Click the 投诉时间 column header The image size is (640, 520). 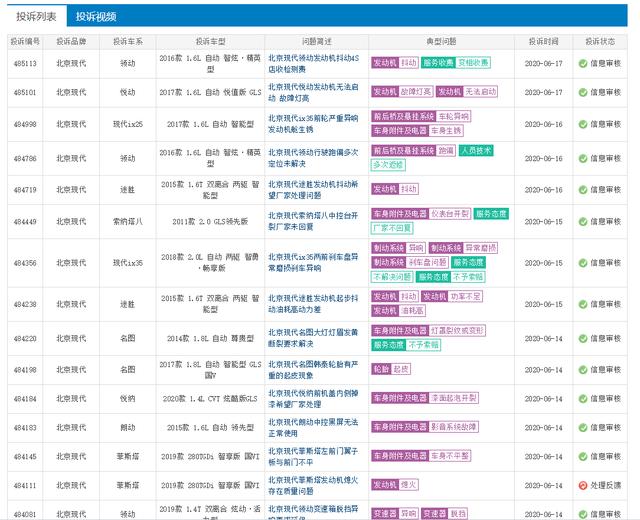[543, 42]
